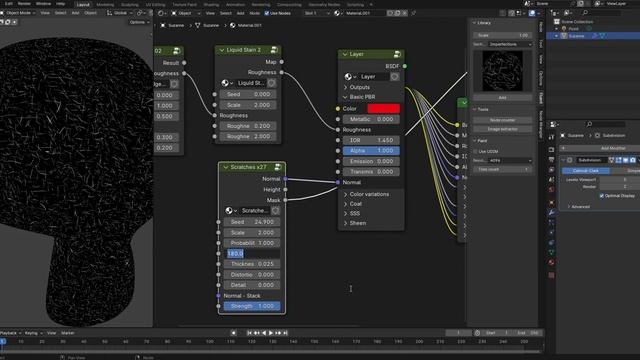This screenshot has width=640, height=360.
Task: Click the Strength 1.000 slider in Scratches node
Action: (252, 306)
